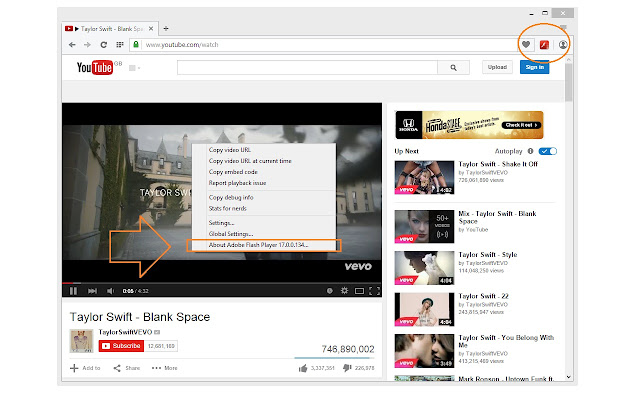
Task: Enter full screen with player icon
Action: coord(374,291)
